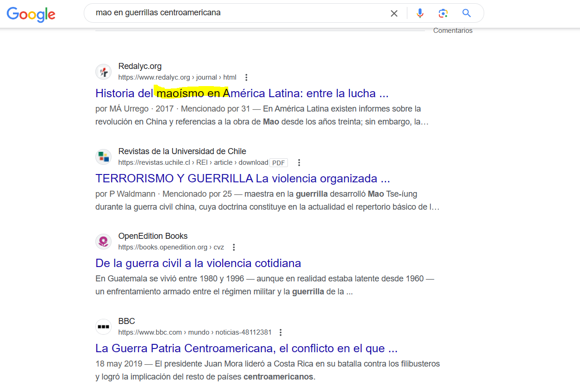Click 'Mencionado por 25' in the Waldmann snippet
The height and width of the screenshot is (392, 580).
tap(197, 194)
